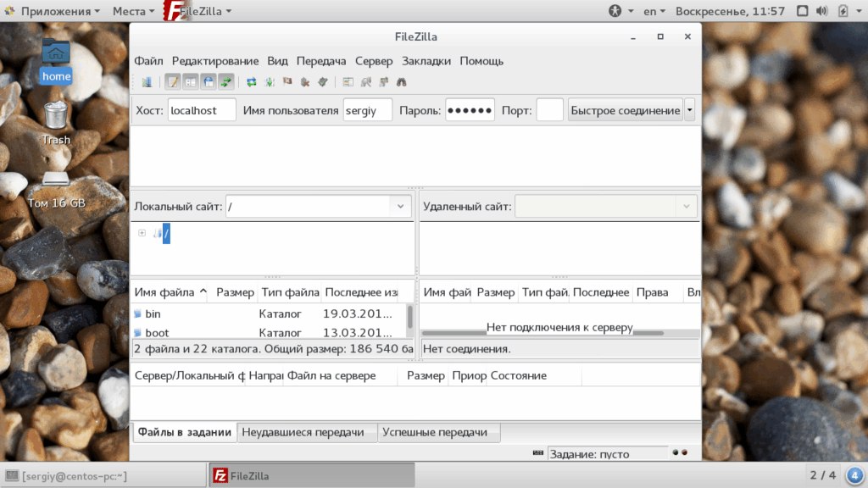Screen dimensions: 868x488
Task: Toggle directory comparison icon
Action: point(366,82)
